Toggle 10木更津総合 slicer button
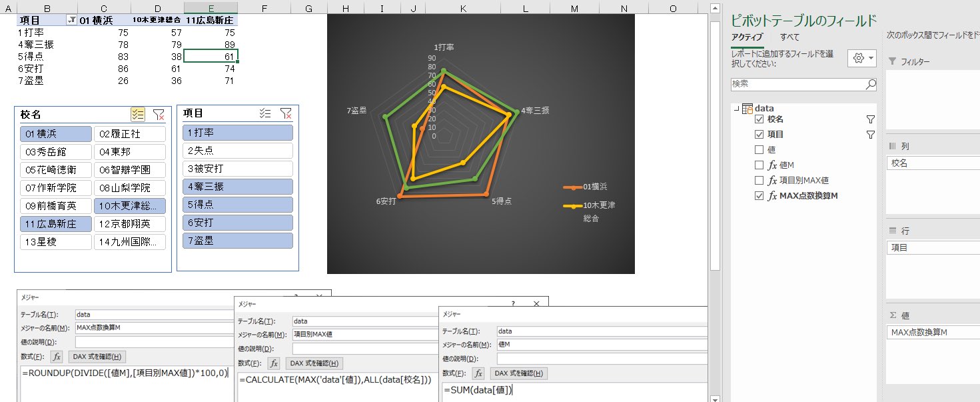 (129, 206)
